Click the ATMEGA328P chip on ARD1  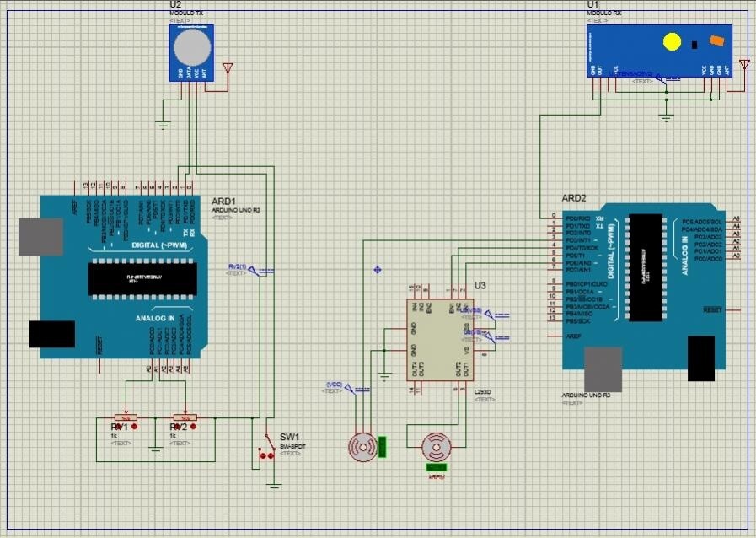pos(143,277)
